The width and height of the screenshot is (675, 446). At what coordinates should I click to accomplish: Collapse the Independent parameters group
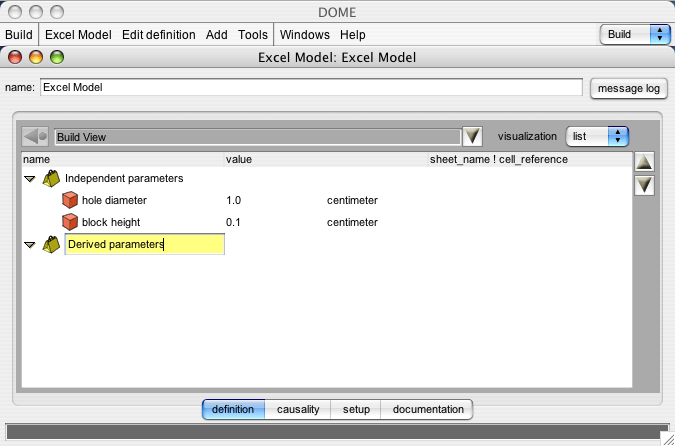tap(30, 179)
